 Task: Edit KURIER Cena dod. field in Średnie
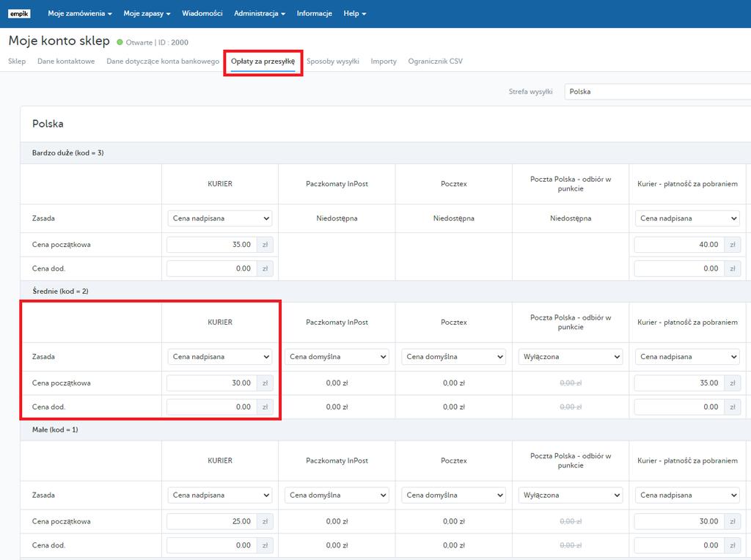(x=212, y=407)
